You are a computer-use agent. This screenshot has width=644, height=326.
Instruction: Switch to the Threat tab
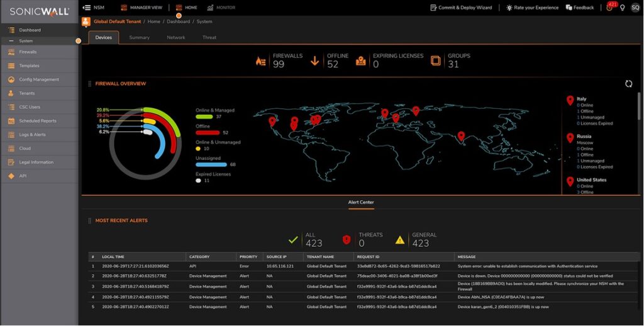click(x=209, y=37)
